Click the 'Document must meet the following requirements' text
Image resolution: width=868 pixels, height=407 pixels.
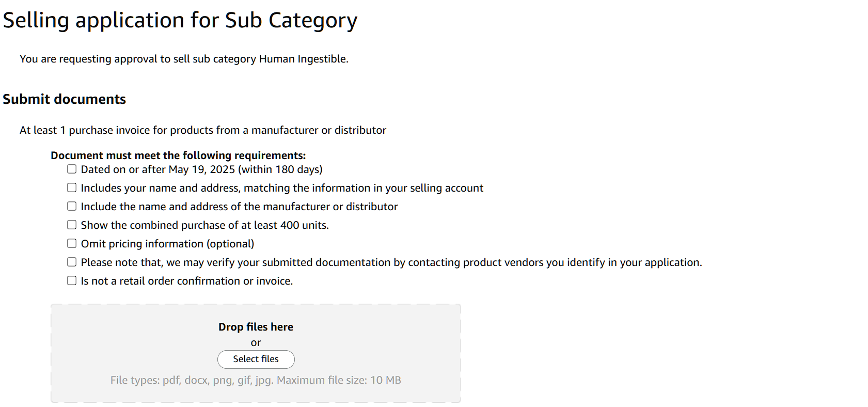[178, 155]
